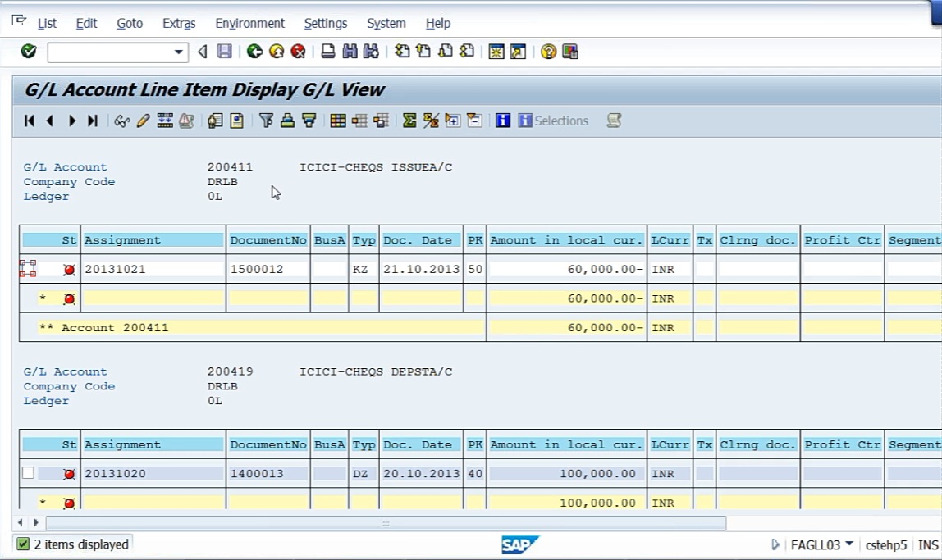The height and width of the screenshot is (560, 942).
Task: Click the horizontal scrollbar scroll-left arrow
Action: (x=21, y=523)
